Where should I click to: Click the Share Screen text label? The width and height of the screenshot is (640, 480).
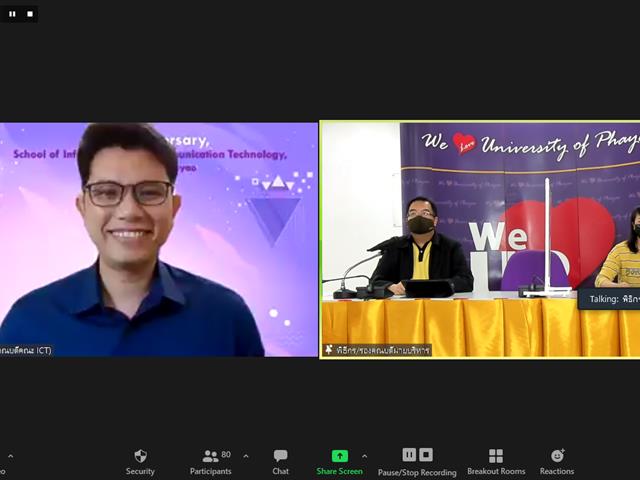(x=340, y=471)
